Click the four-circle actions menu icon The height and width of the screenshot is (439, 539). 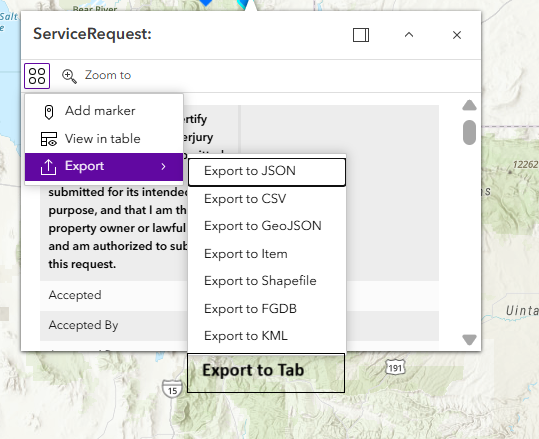click(37, 76)
